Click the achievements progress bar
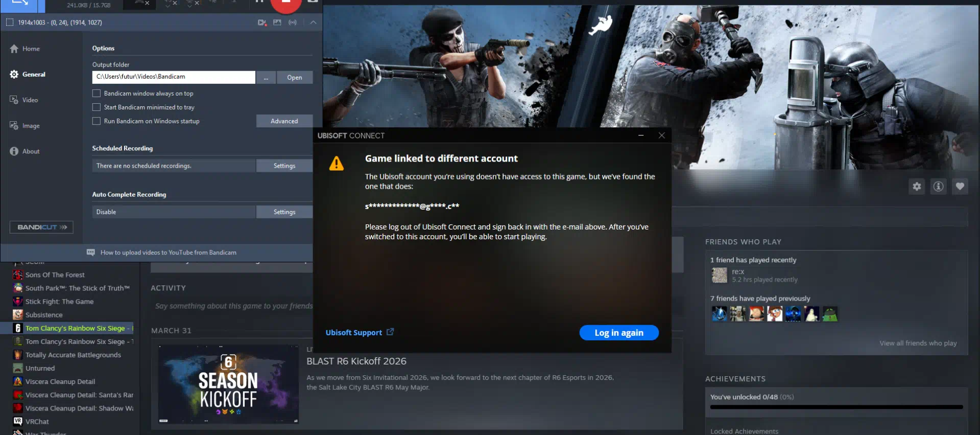 pyautogui.click(x=836, y=407)
